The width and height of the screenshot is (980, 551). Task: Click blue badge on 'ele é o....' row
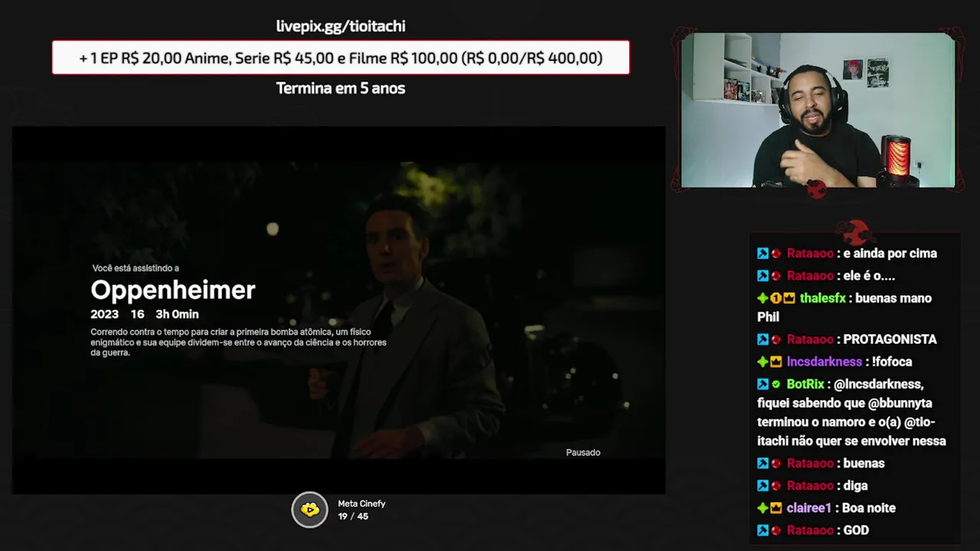click(763, 275)
